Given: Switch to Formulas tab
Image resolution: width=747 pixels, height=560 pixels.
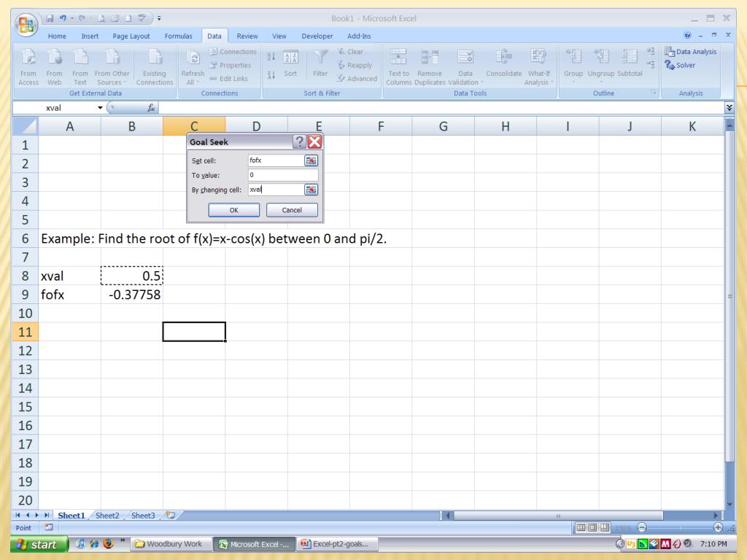Looking at the screenshot, I should [x=178, y=36].
